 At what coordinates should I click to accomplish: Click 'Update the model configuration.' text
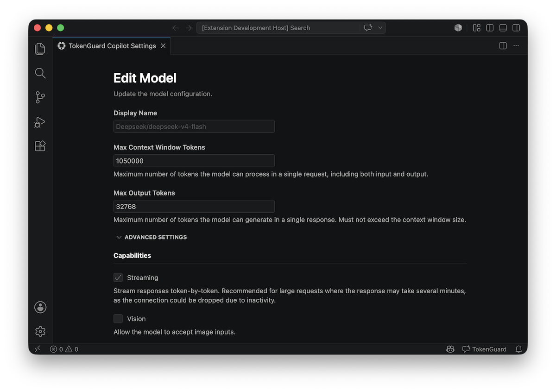[163, 94]
